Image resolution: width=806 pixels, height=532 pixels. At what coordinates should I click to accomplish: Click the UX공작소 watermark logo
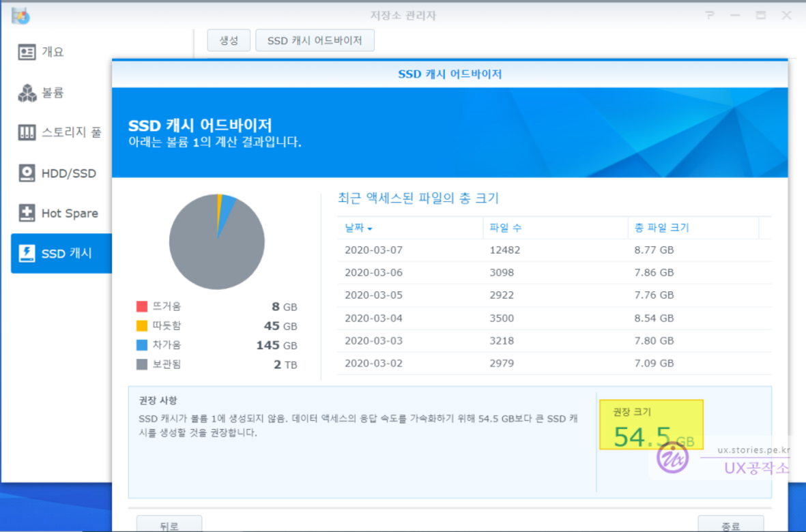(x=672, y=457)
